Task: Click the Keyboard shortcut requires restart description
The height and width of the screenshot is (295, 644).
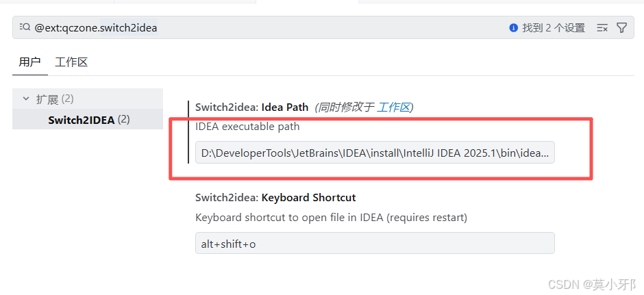Action: pos(331,218)
